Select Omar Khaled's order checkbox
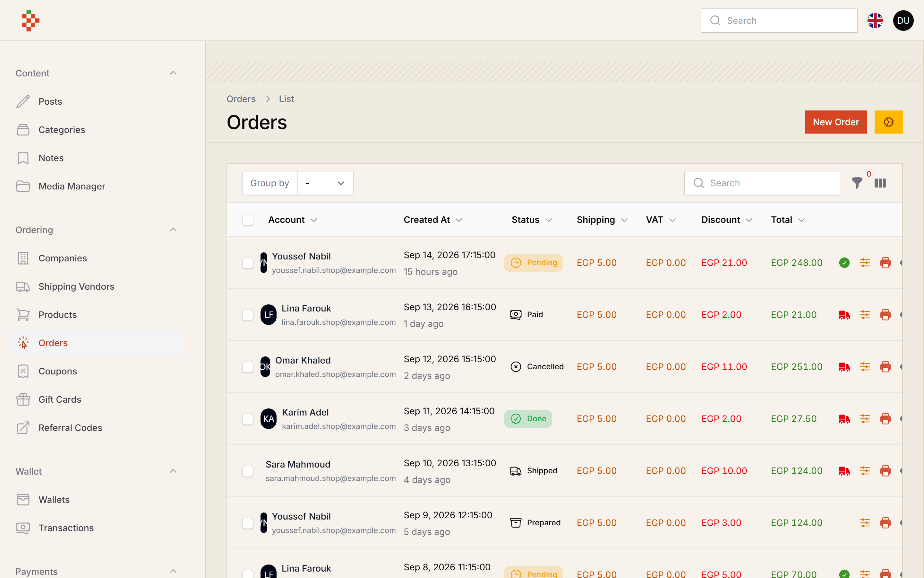Viewport: 924px width, 578px height. (x=247, y=367)
